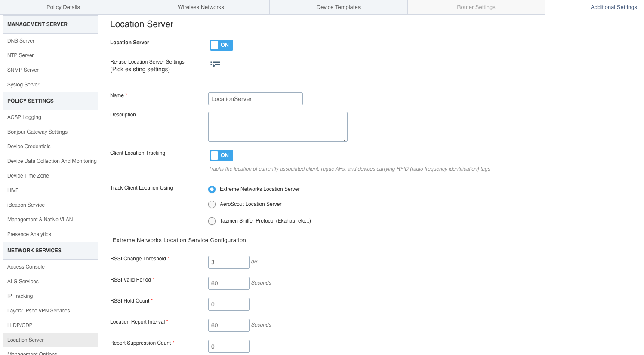644x355 pixels.
Task: Click the MANAGEMENT SERVER section header
Action: coord(50,24)
